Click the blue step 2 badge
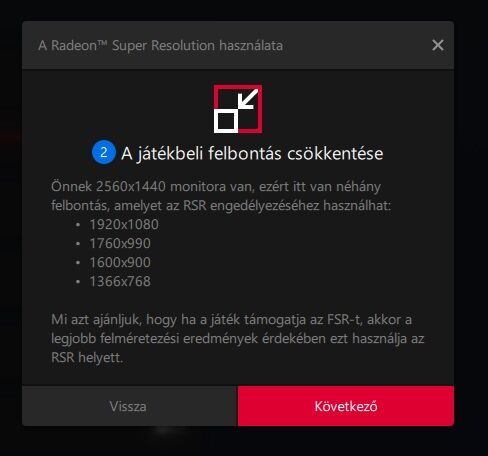The image size is (488, 456). tap(104, 153)
